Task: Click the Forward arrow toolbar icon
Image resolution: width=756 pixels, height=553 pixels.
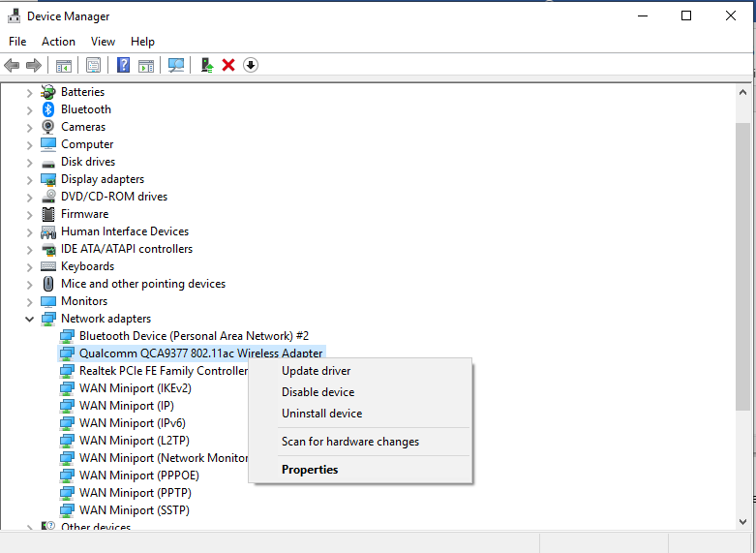Action: [34, 65]
